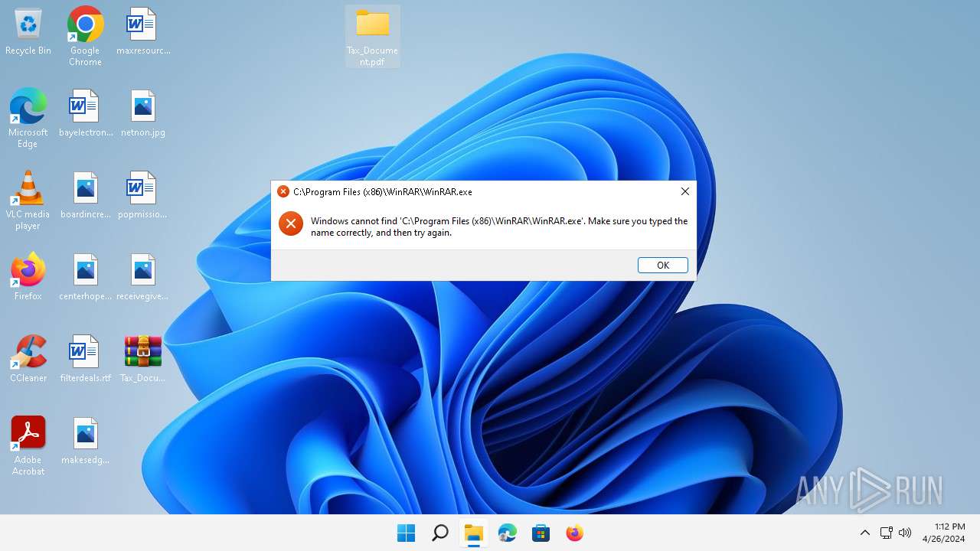This screenshot has width=980, height=551.
Task: Select the makesedg... image file
Action: pyautogui.click(x=85, y=442)
